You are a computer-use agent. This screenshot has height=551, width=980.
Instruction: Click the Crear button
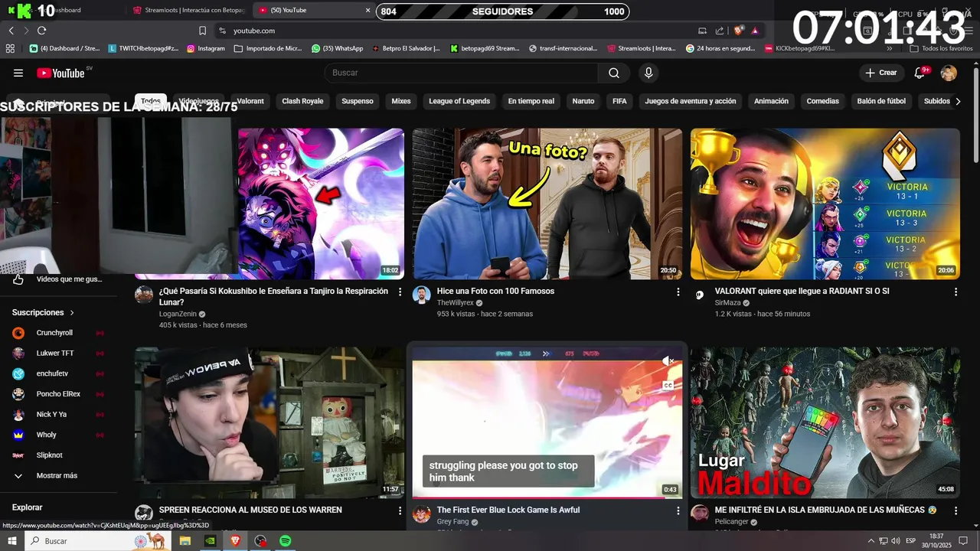(x=880, y=73)
